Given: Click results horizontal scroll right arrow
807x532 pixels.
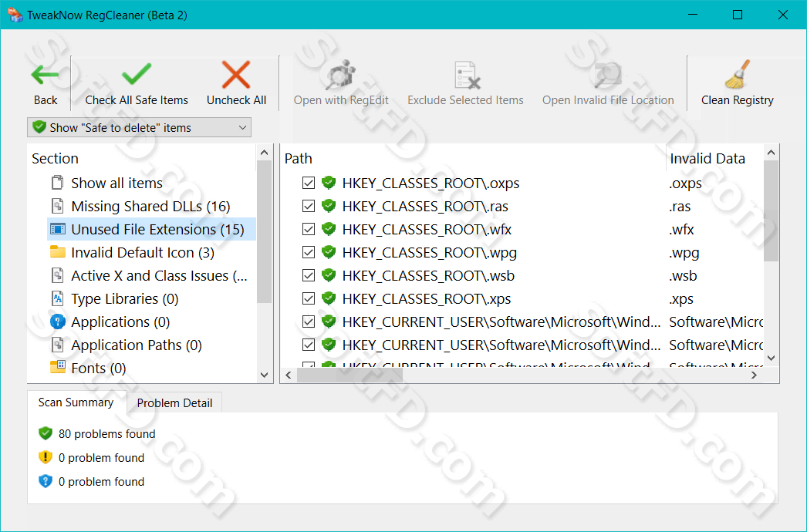Looking at the screenshot, I should point(754,375).
